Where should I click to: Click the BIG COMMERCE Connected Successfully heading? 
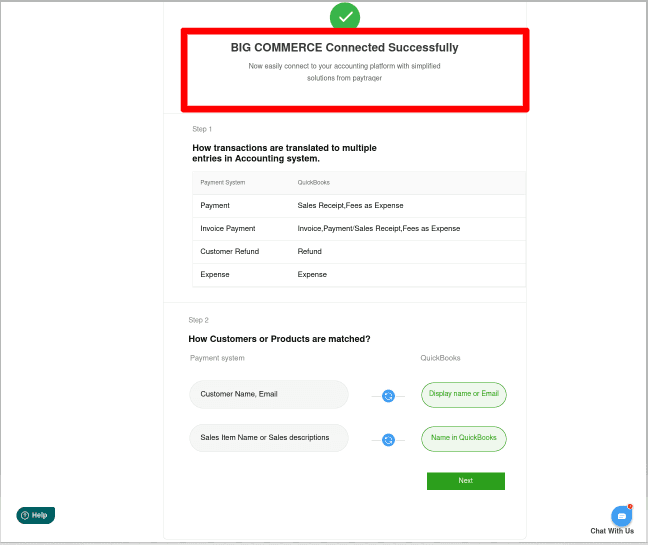pos(345,48)
